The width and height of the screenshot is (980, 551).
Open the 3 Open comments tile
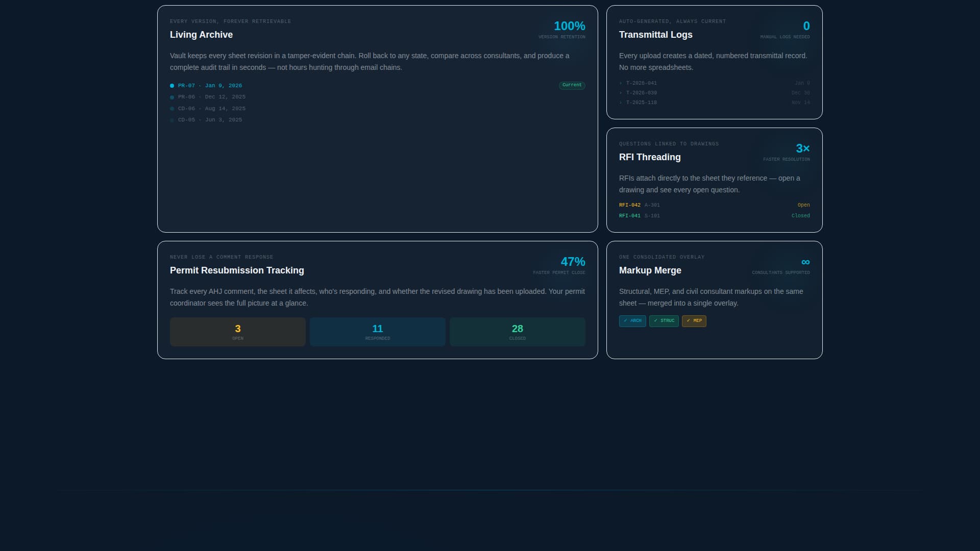pos(238,332)
